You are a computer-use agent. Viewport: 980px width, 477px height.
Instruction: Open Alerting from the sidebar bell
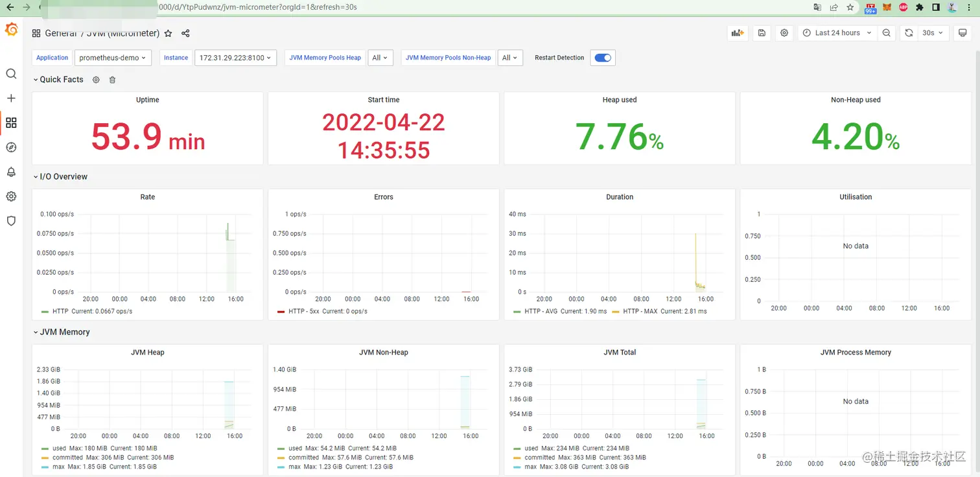point(10,172)
